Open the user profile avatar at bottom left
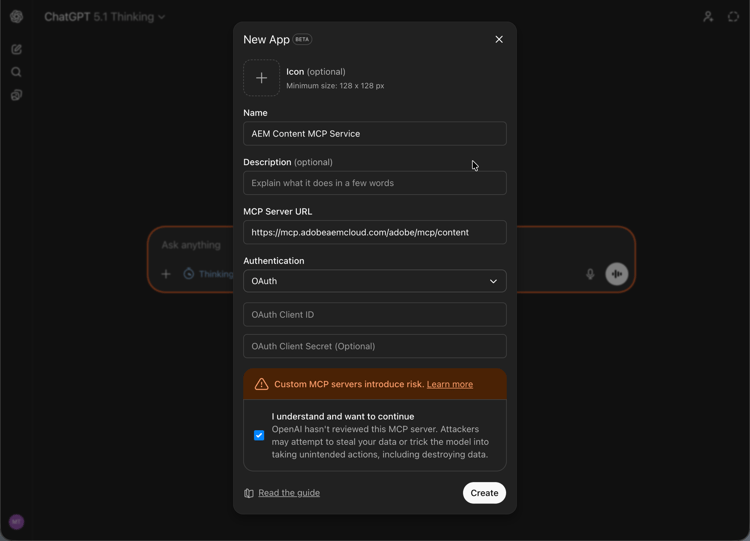The width and height of the screenshot is (750, 541). 16,522
